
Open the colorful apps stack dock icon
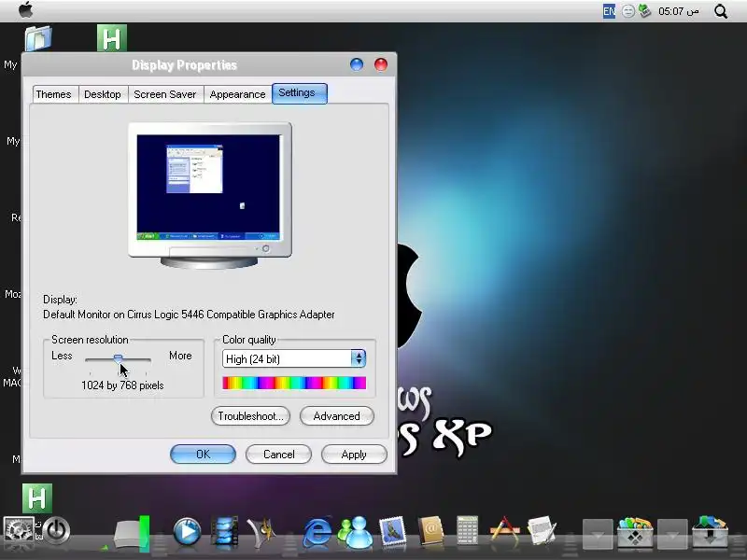635,532
